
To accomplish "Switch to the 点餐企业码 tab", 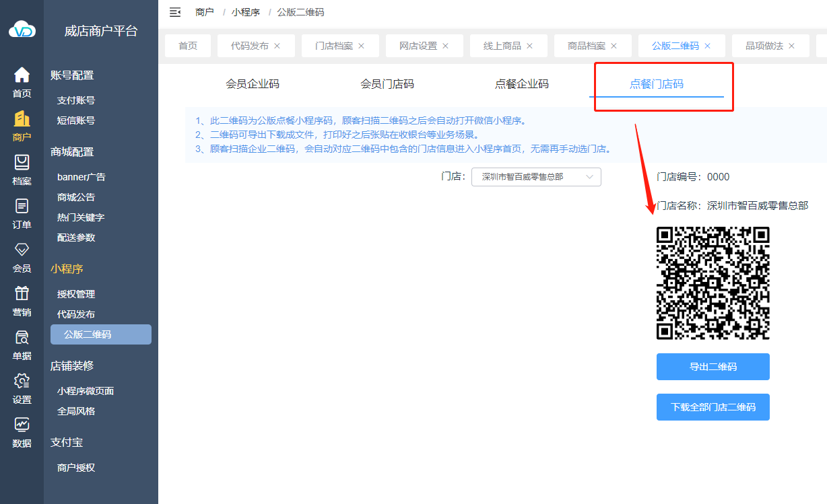I will [522, 84].
